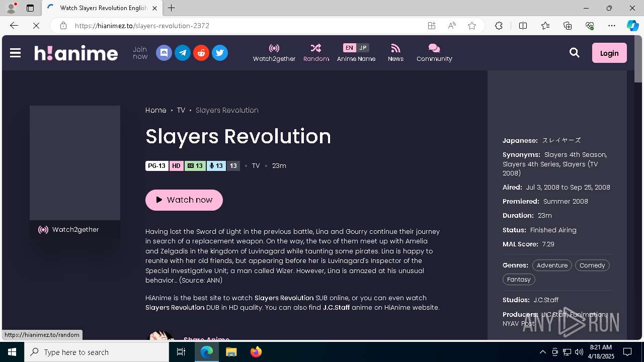The height and width of the screenshot is (362, 644).
Task: Click the HiAnime logo
Action: coord(76,53)
